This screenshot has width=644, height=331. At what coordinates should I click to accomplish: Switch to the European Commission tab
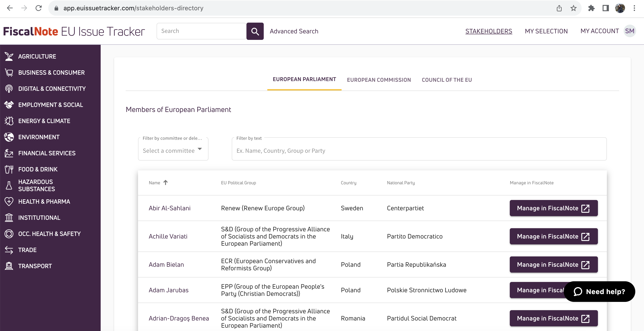click(x=379, y=80)
